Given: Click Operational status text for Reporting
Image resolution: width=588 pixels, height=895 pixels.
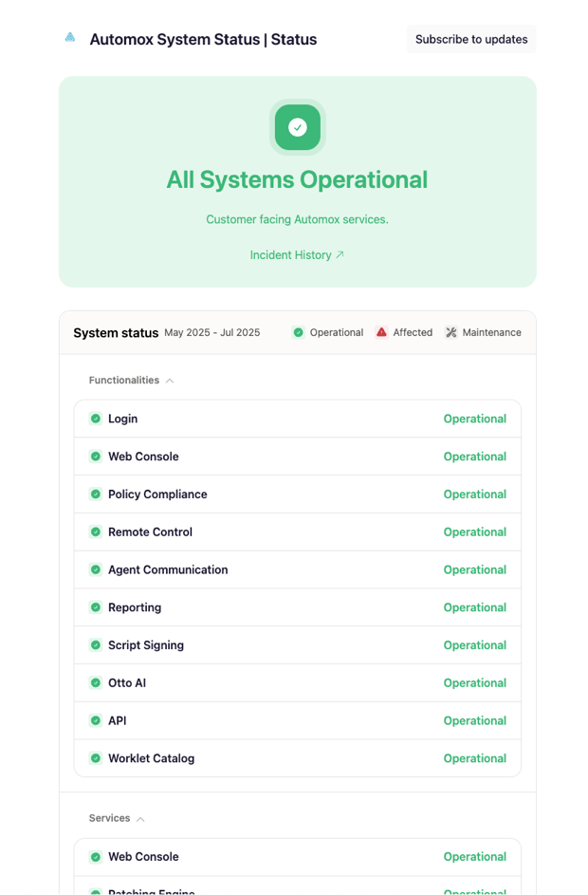Looking at the screenshot, I should [474, 607].
